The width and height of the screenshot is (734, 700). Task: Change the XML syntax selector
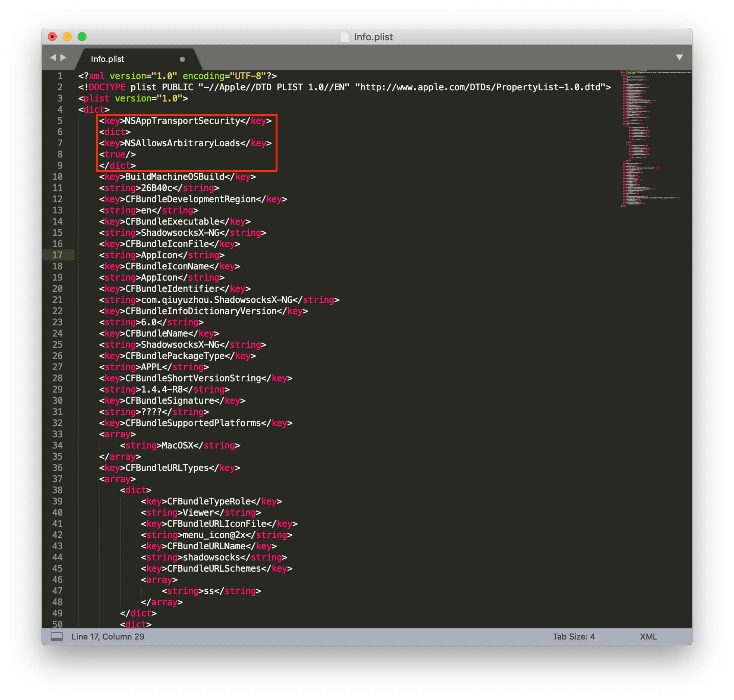coord(648,636)
